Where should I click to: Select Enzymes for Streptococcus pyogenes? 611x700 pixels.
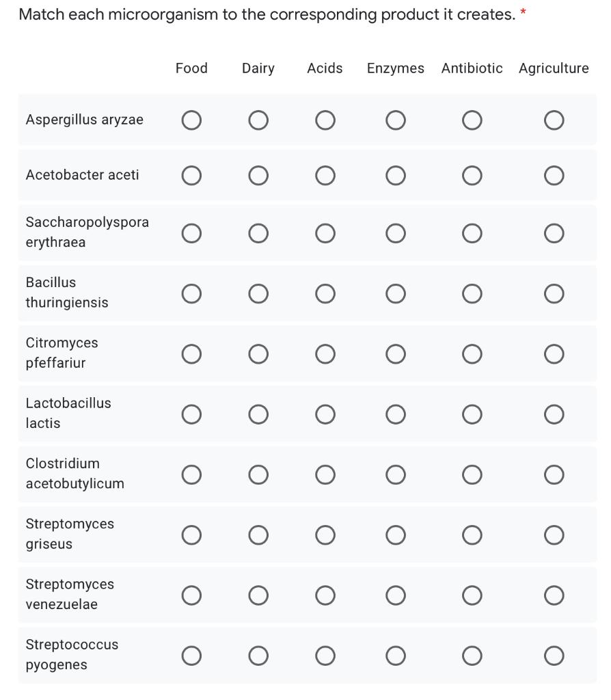[395, 654]
